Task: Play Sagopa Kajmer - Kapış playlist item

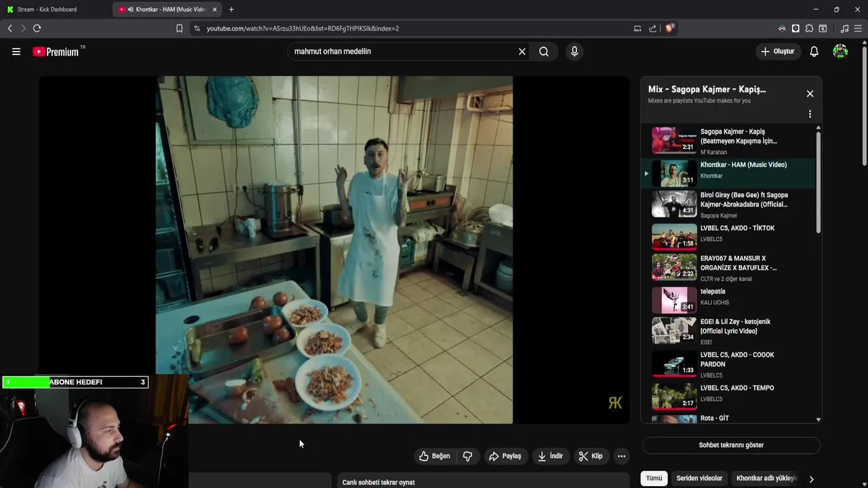Action: (x=729, y=141)
